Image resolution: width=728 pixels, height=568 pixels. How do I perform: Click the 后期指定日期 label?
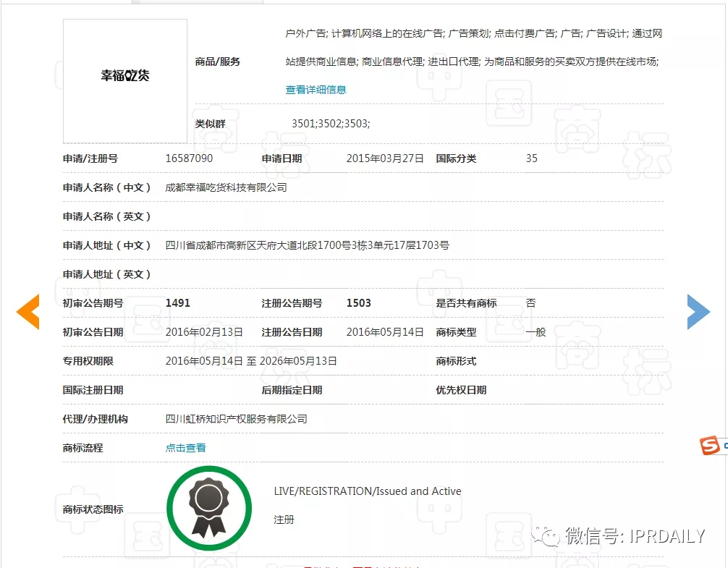[x=292, y=390]
